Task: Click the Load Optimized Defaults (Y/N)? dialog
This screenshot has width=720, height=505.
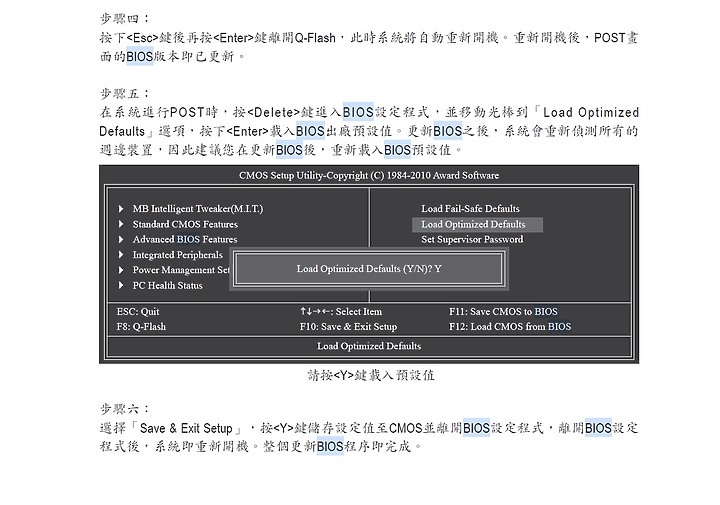Action: pyautogui.click(x=369, y=269)
